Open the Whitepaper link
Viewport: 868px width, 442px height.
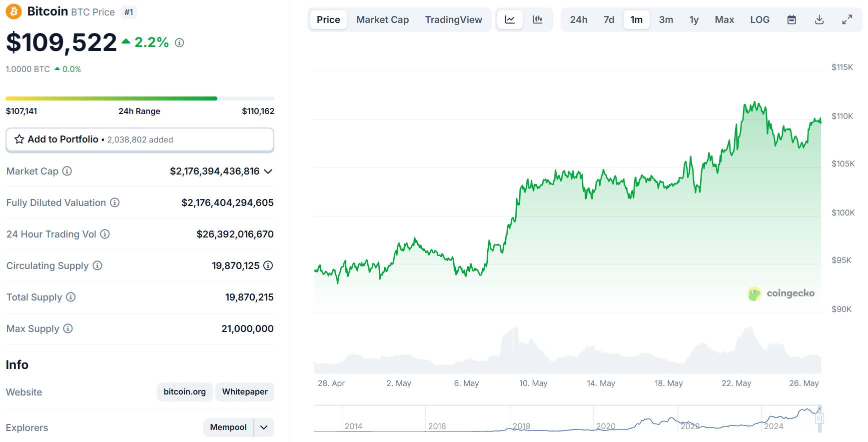[245, 391]
